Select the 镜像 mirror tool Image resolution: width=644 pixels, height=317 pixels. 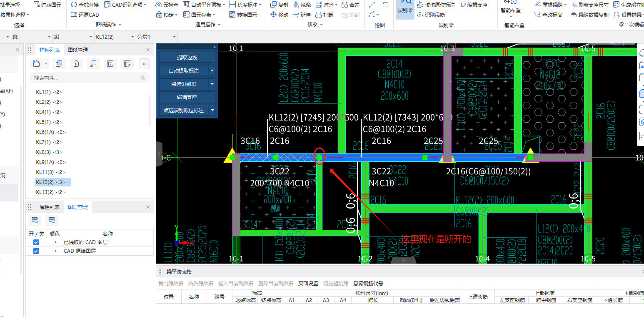302,5
